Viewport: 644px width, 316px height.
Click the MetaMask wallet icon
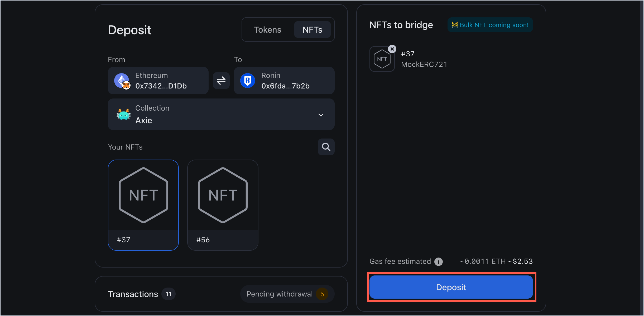(x=127, y=86)
